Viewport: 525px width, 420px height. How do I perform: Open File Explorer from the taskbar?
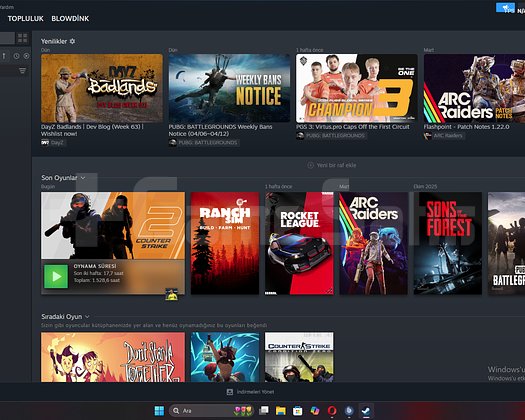pos(281,411)
